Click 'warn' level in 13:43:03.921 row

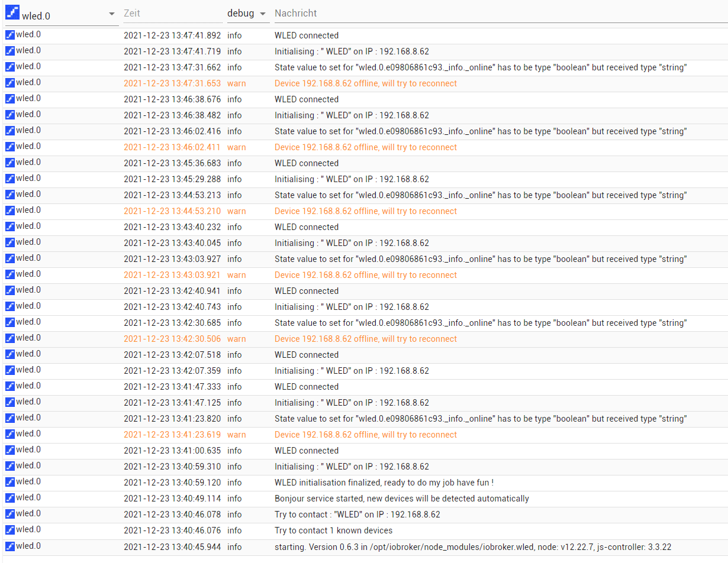tap(236, 275)
